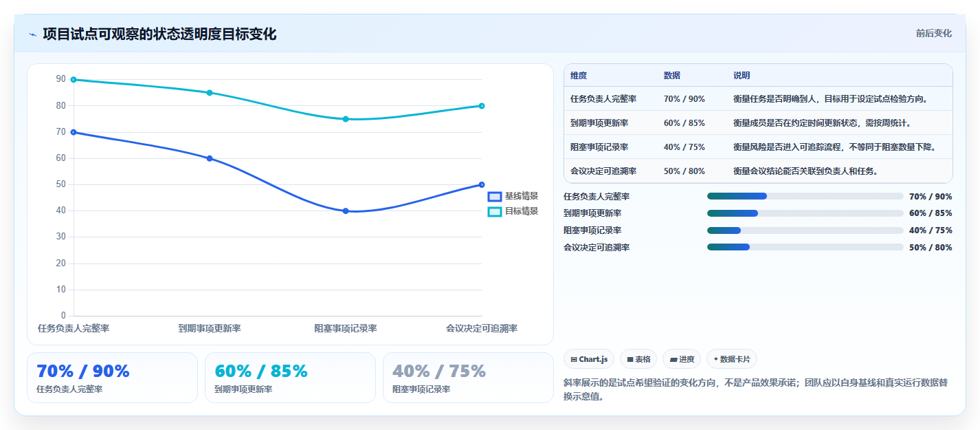Click 会议决定可追溯率 progress bar
The width and height of the screenshot is (980, 430).
(805, 247)
